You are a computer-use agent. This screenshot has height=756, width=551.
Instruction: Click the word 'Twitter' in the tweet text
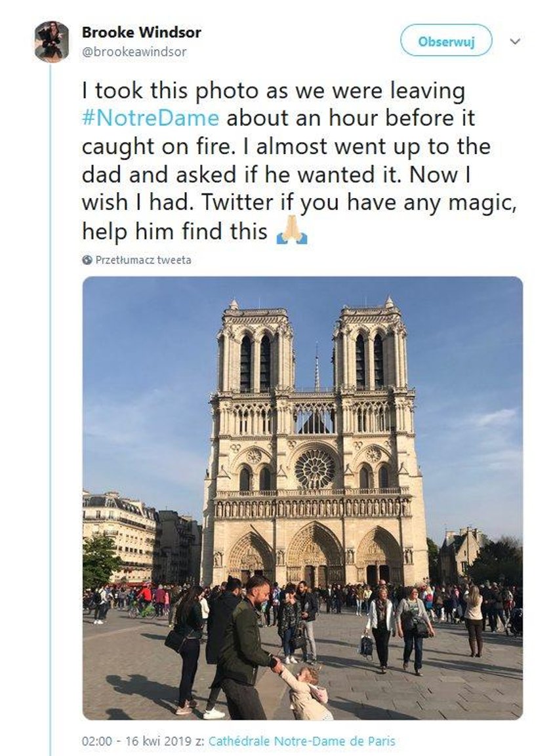point(237,203)
